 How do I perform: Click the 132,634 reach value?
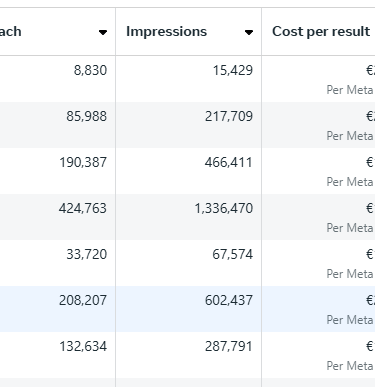pyautogui.click(x=83, y=346)
